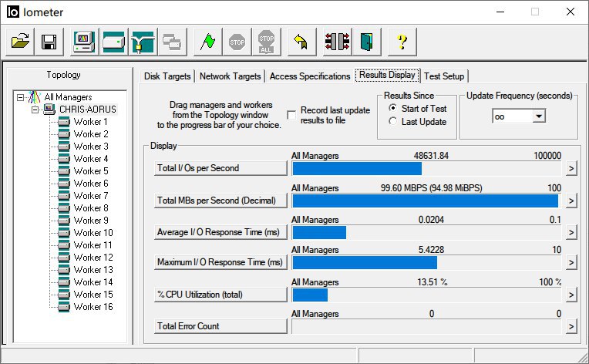Screen dimensions: 589x364
Task: Click Average I/O Response Time progress bar
Action: click(x=426, y=233)
